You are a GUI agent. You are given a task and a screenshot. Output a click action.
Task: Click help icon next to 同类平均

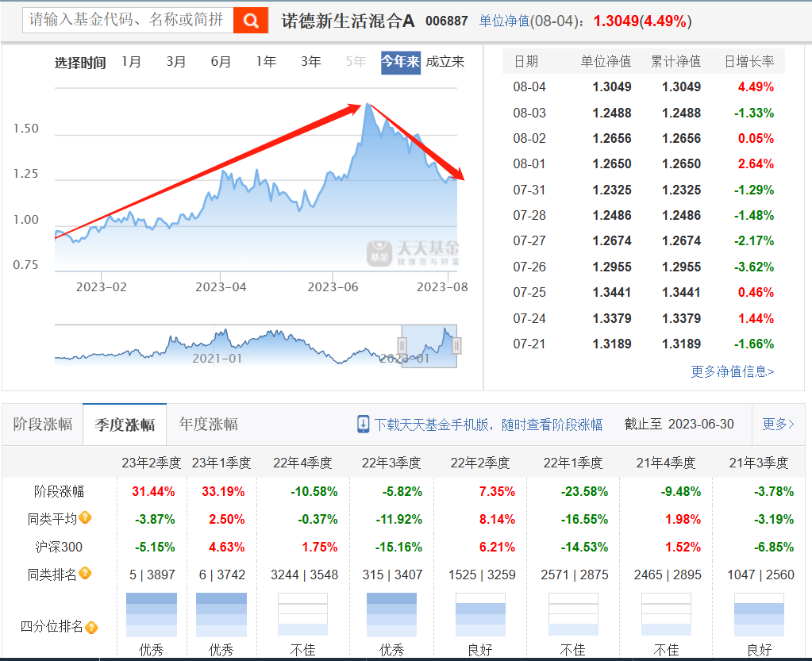pos(86,517)
